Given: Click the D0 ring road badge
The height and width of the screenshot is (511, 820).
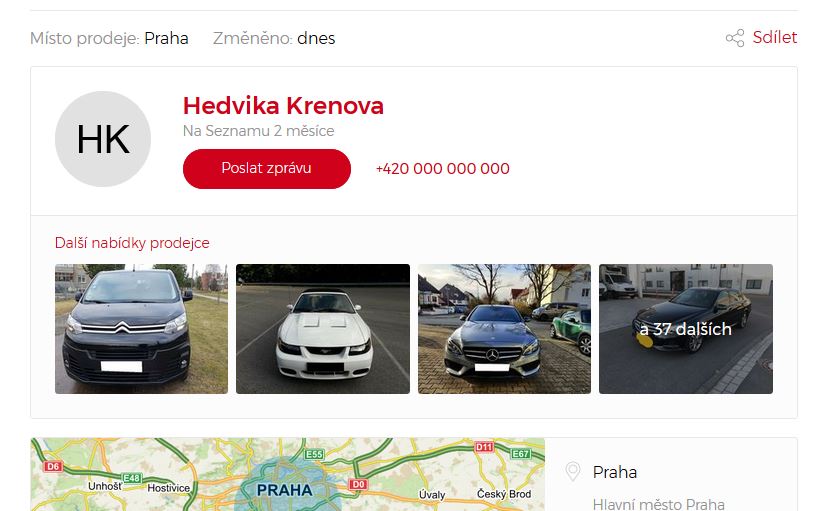Looking at the screenshot, I should click(358, 484).
